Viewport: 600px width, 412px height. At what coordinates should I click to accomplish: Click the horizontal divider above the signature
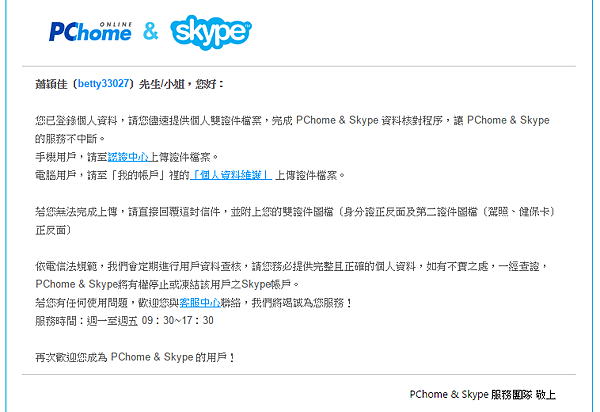coord(299,375)
